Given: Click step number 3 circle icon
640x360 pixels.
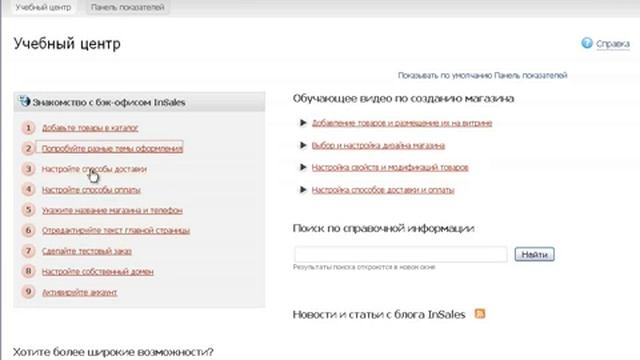Looking at the screenshot, I should tap(28, 169).
